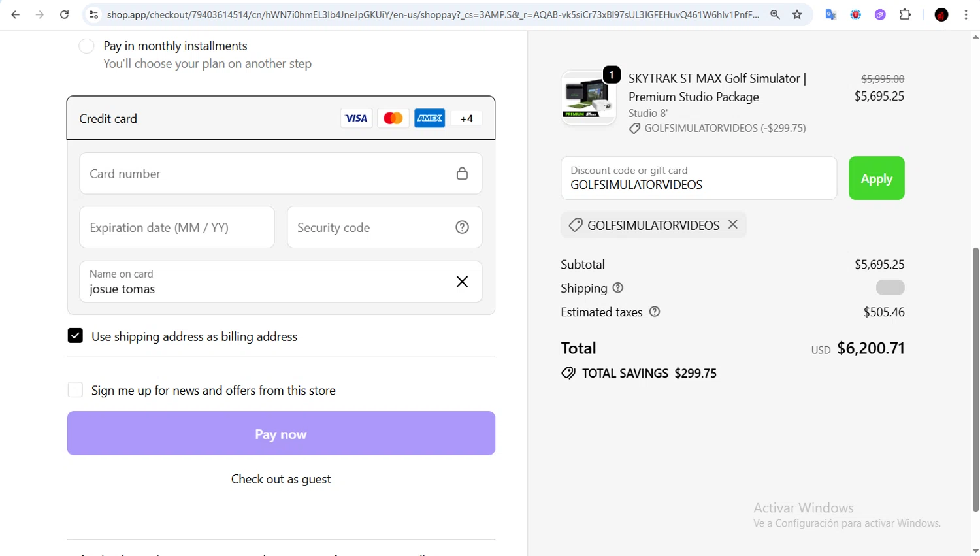Image resolution: width=980 pixels, height=556 pixels.
Task: Click the page vertical scrollbar thumb
Action: pyautogui.click(x=975, y=379)
